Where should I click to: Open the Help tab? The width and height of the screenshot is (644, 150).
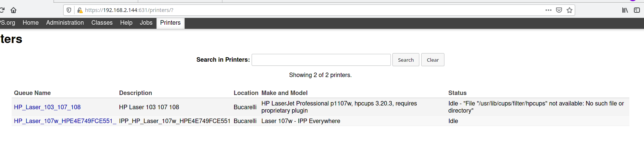tap(126, 23)
